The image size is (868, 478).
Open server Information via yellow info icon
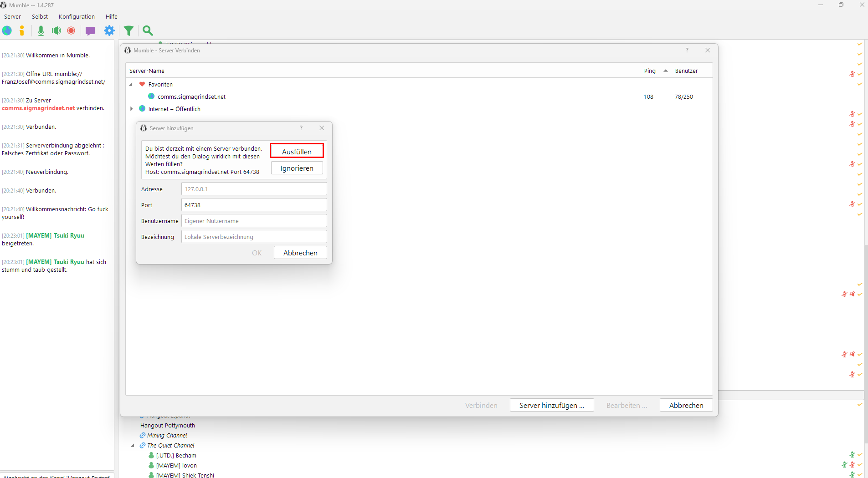21,31
